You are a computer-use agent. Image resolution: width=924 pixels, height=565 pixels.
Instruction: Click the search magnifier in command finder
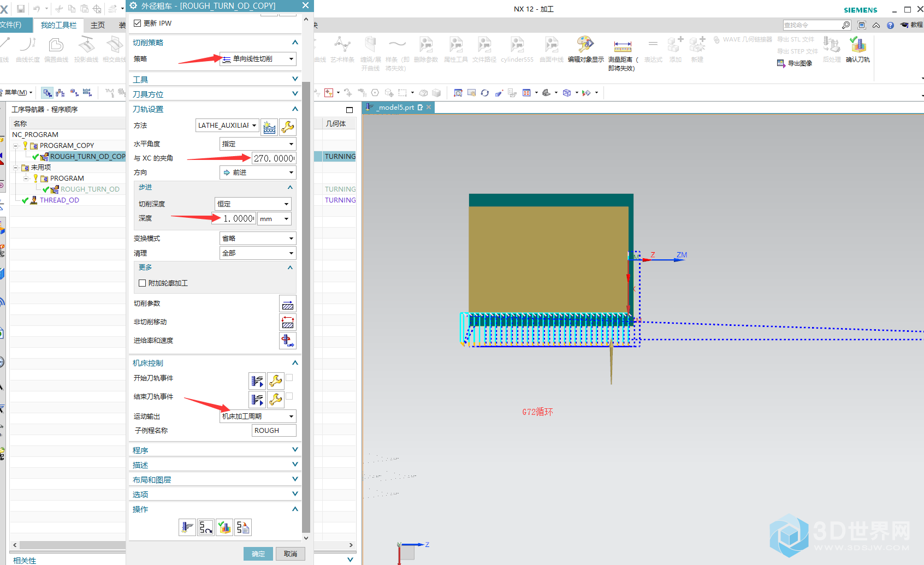pos(845,25)
